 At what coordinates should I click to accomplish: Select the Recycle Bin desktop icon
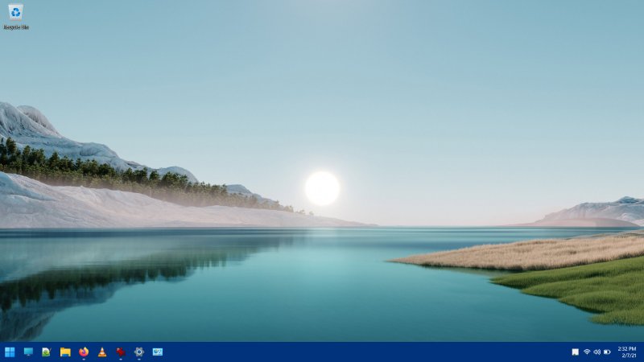[x=15, y=12]
